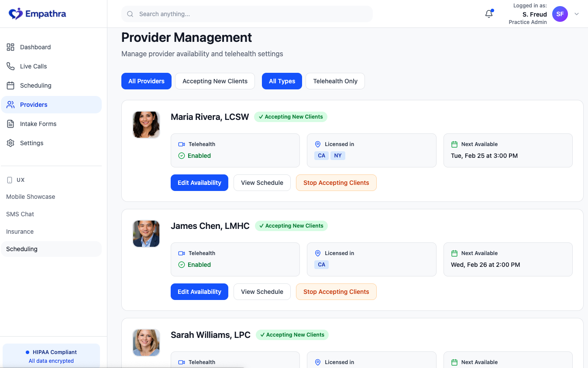Filter providers by 'Telehealth Only'
588x368 pixels.
pyautogui.click(x=335, y=81)
